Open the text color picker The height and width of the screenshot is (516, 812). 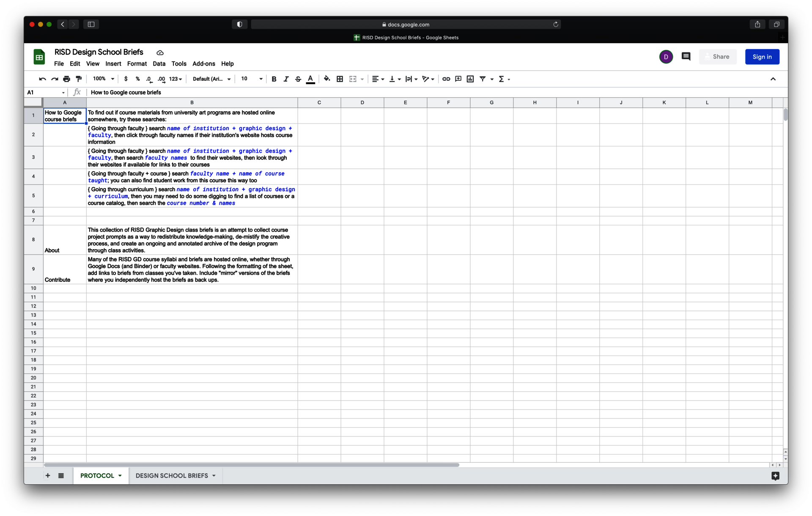click(310, 79)
